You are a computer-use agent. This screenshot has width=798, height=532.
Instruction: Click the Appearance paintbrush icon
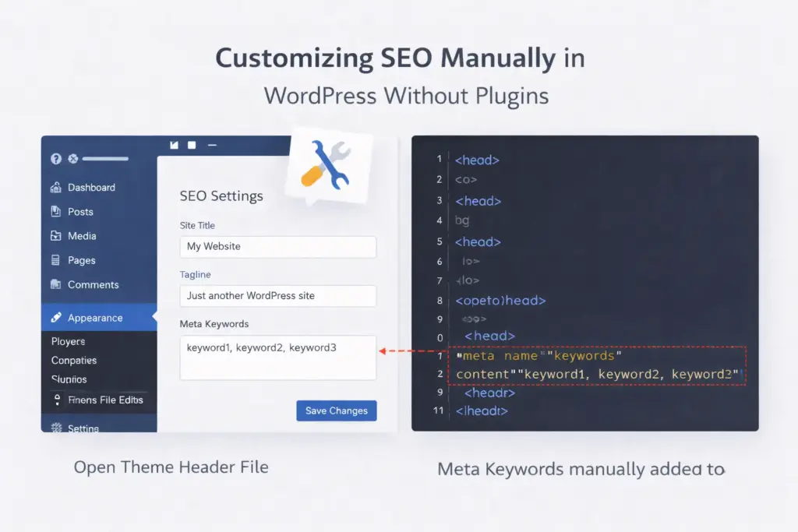(58, 317)
